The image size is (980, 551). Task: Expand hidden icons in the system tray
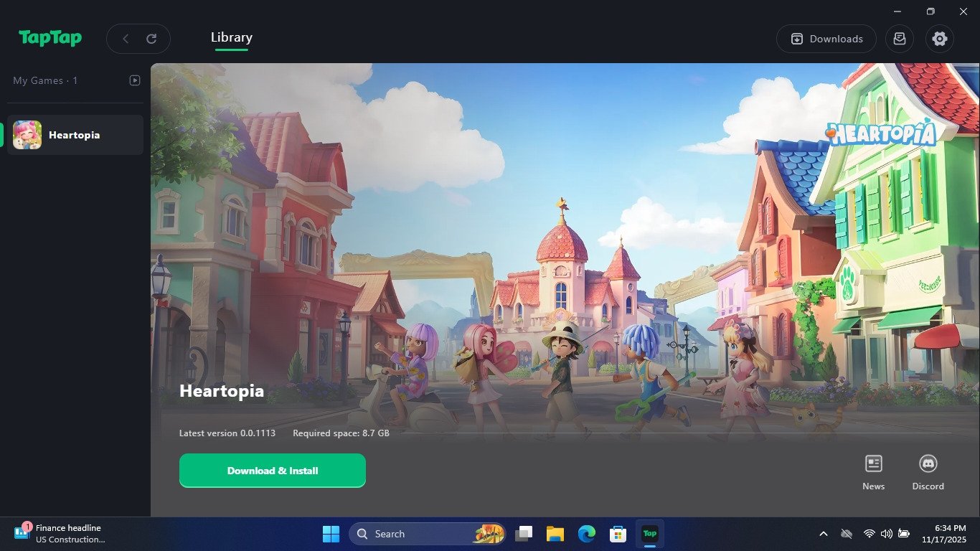[824, 534]
